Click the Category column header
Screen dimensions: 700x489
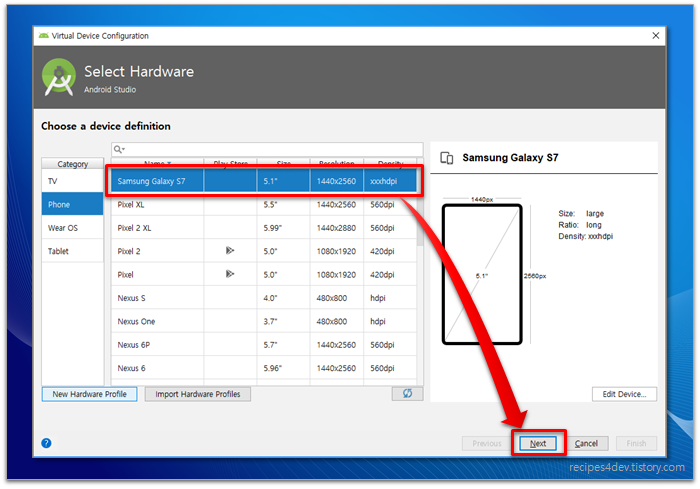coord(72,164)
